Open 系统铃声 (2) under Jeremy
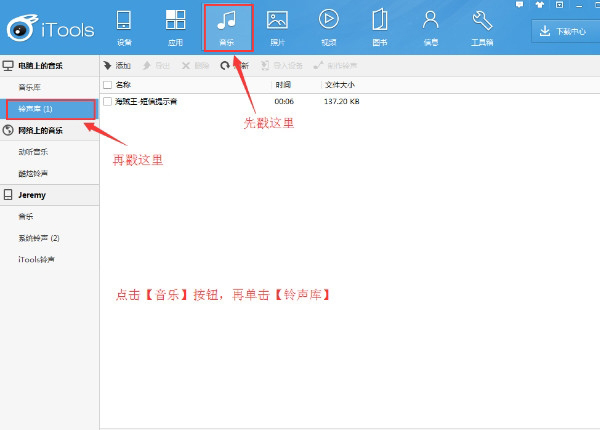The width and height of the screenshot is (600, 430). click(x=39, y=238)
